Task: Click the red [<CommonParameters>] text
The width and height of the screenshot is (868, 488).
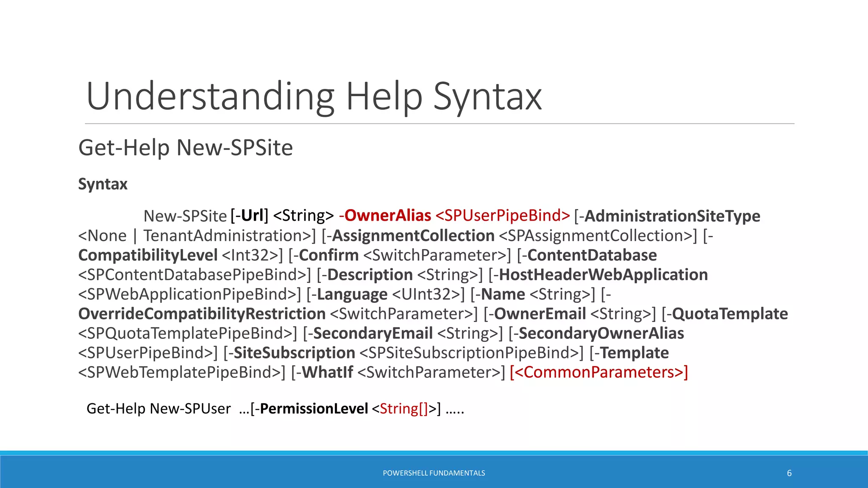Action: [599, 372]
